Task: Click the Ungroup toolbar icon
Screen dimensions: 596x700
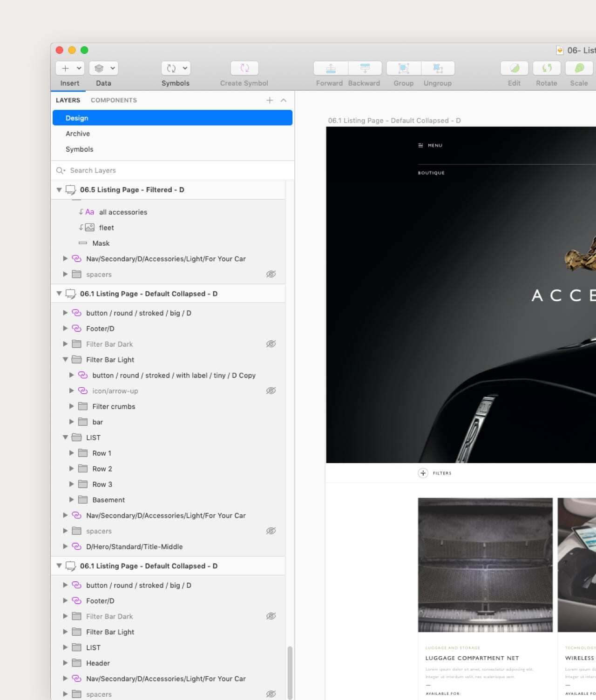Action: (438, 68)
